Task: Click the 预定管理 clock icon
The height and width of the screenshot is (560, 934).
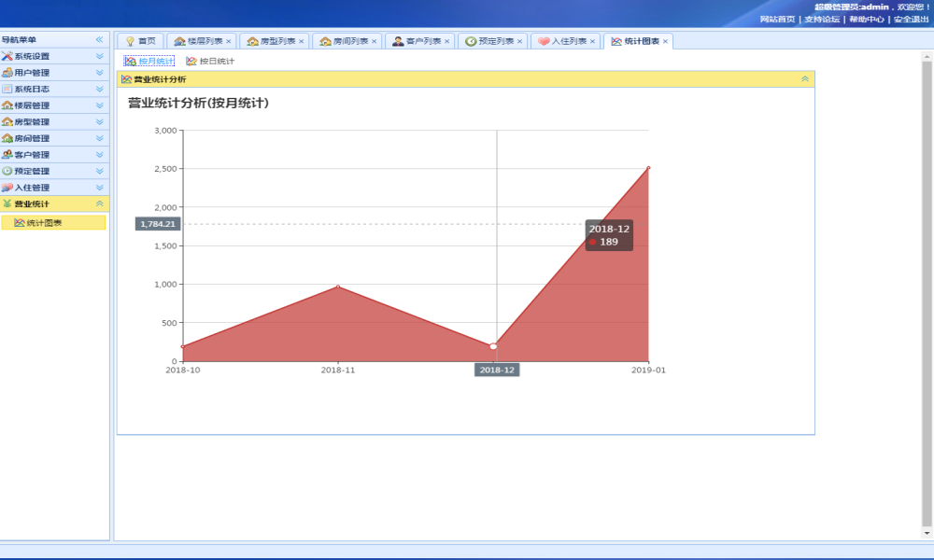Action: tap(7, 171)
